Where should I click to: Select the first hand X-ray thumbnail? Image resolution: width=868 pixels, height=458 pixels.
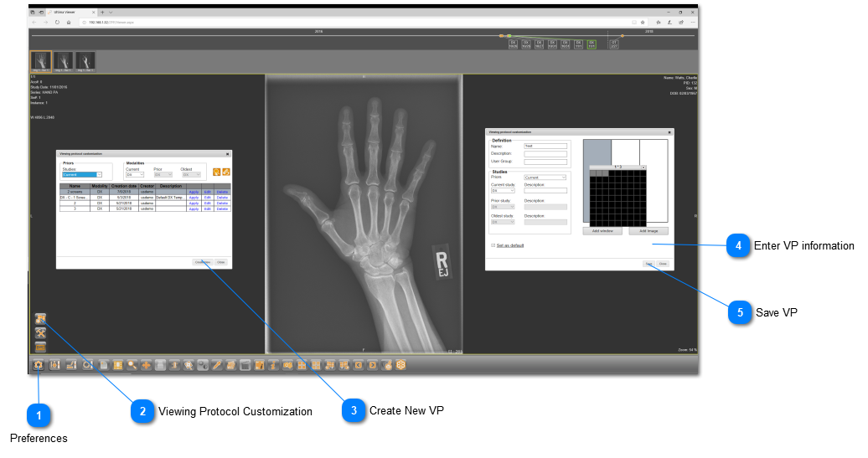[41, 61]
